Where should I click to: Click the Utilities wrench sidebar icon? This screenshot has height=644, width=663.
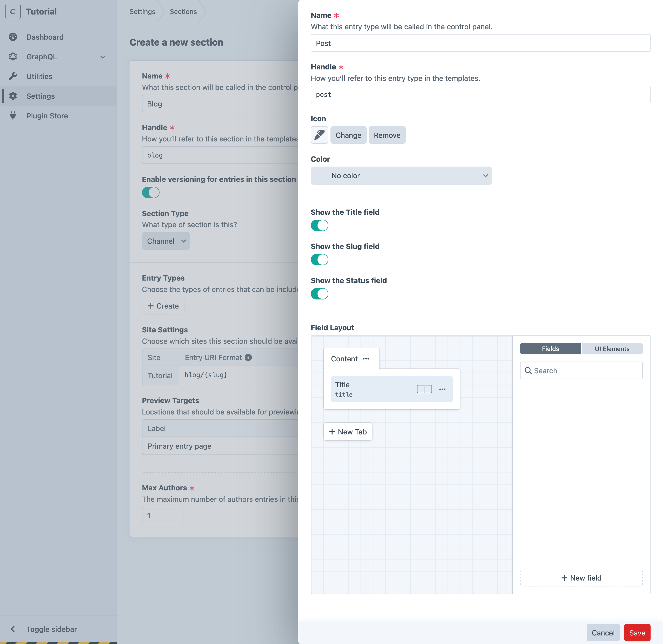pos(13,76)
